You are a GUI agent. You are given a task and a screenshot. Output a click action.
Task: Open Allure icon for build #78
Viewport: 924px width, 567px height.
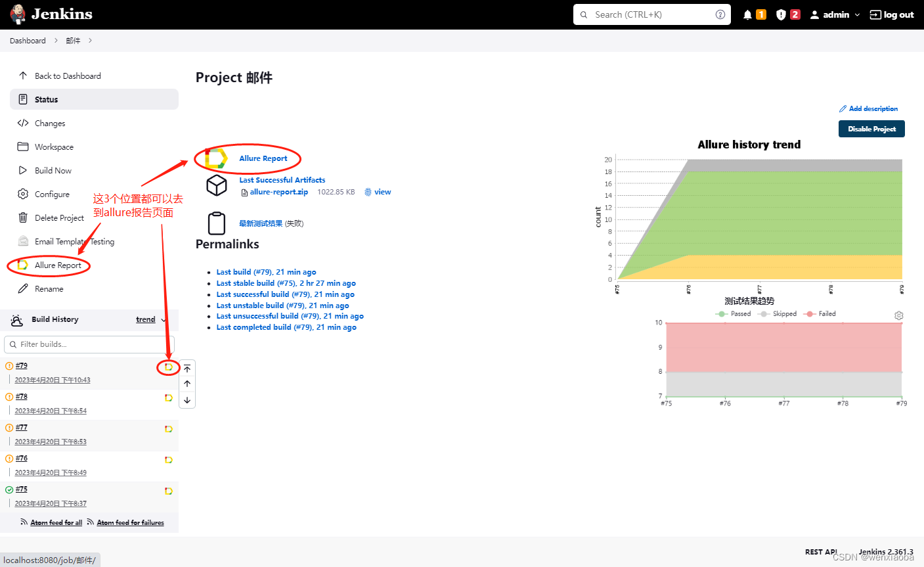pyautogui.click(x=169, y=397)
